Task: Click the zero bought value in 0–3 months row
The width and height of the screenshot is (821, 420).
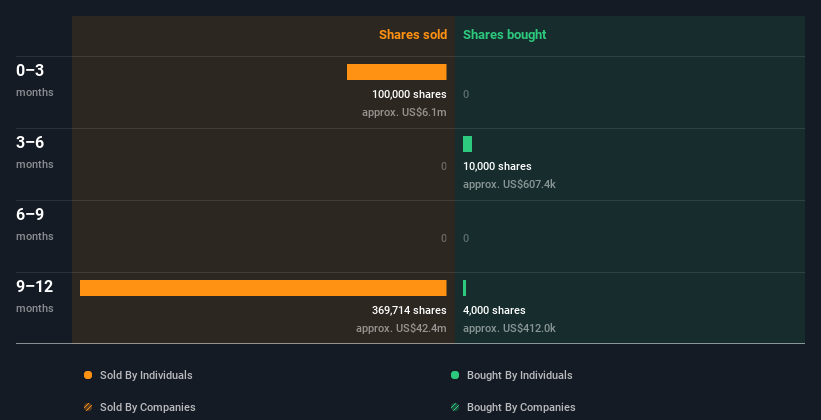Action: [466, 94]
